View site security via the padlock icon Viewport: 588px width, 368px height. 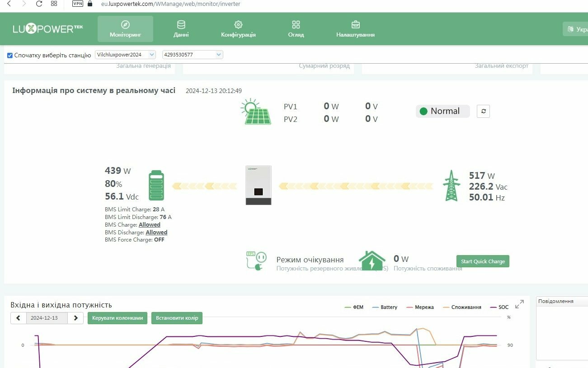pos(90,4)
